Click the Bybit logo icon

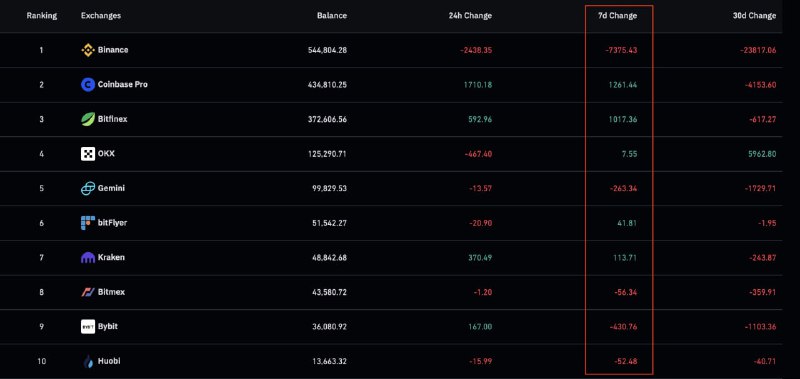(88, 326)
